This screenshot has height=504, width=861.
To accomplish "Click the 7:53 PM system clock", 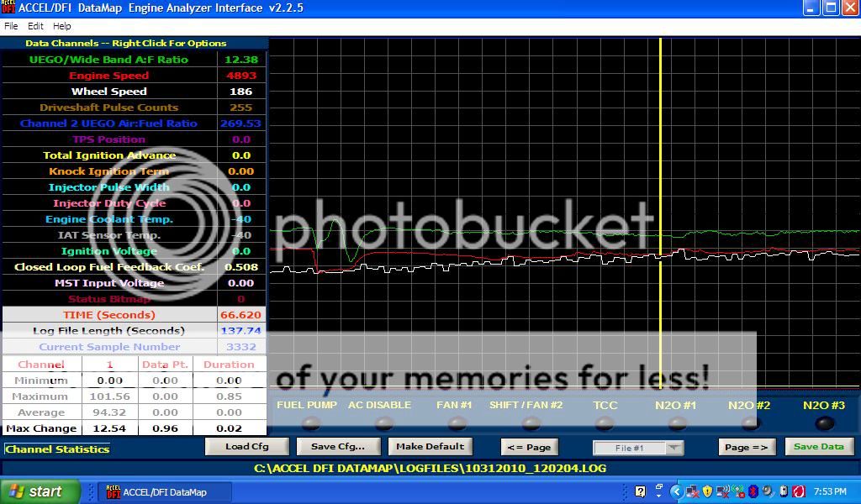I will point(830,492).
